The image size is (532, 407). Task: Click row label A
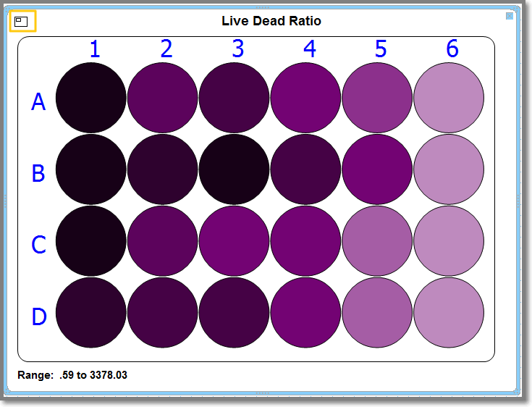pyautogui.click(x=38, y=101)
